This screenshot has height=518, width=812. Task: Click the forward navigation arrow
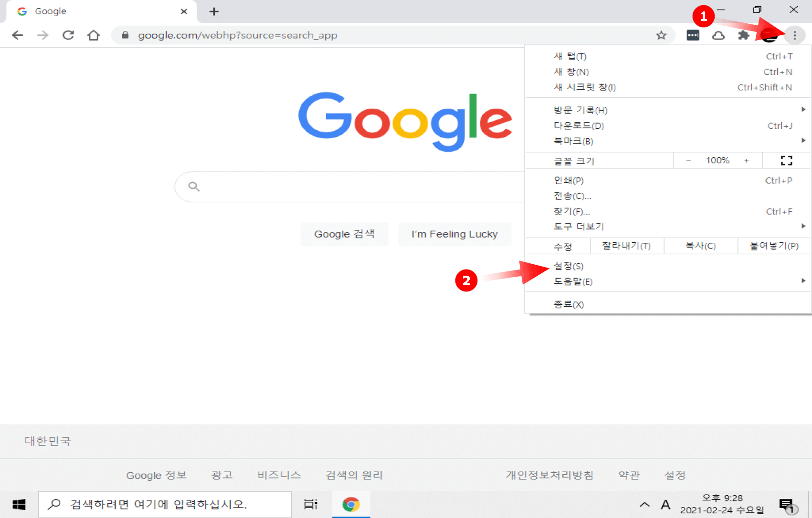tap(43, 35)
